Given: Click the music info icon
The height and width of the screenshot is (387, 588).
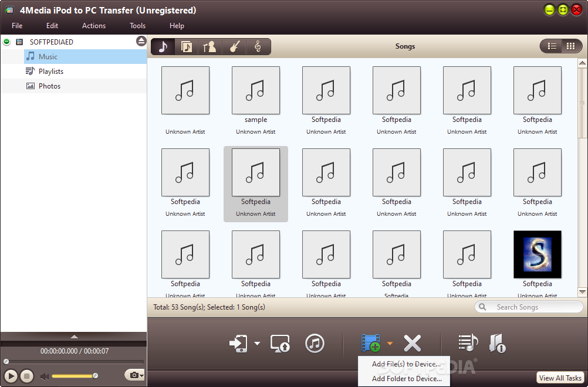Looking at the screenshot, I should point(497,343).
